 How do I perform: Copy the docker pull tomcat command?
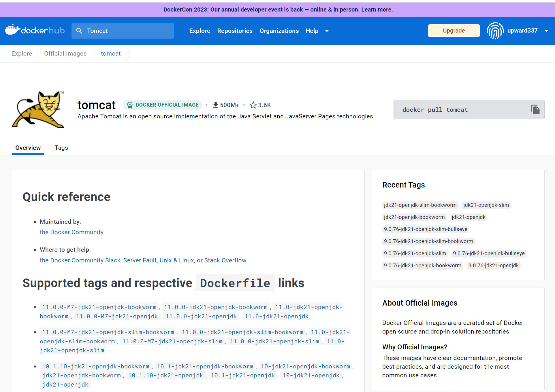point(535,109)
